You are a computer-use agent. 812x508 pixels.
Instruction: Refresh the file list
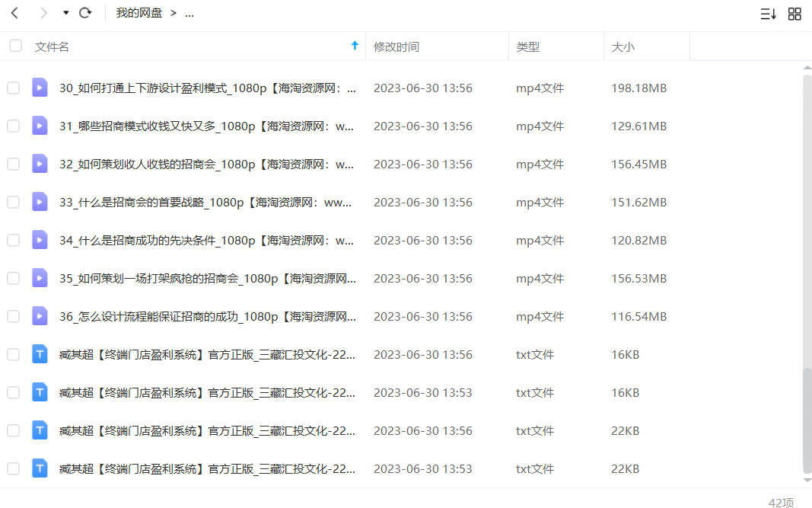(85, 13)
